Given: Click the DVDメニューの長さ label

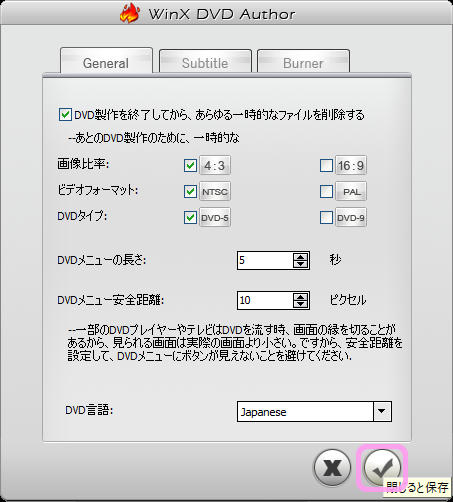Looking at the screenshot, I should 102,260.
